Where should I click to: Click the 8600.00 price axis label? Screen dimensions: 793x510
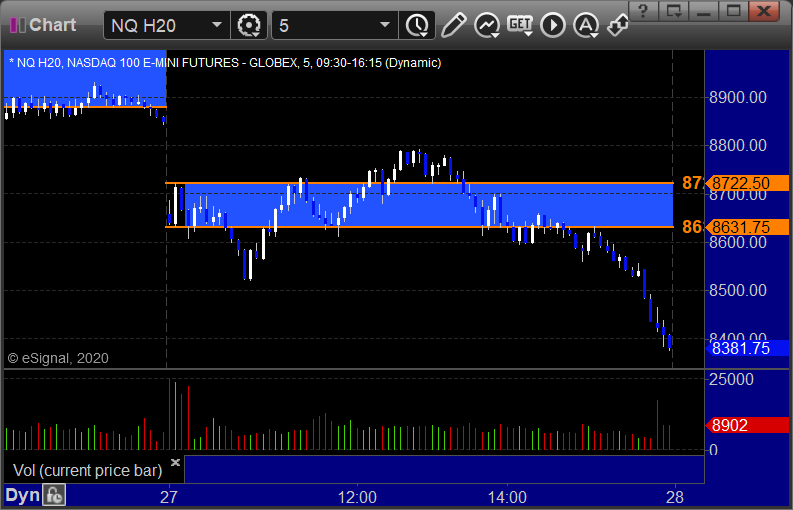(738, 242)
